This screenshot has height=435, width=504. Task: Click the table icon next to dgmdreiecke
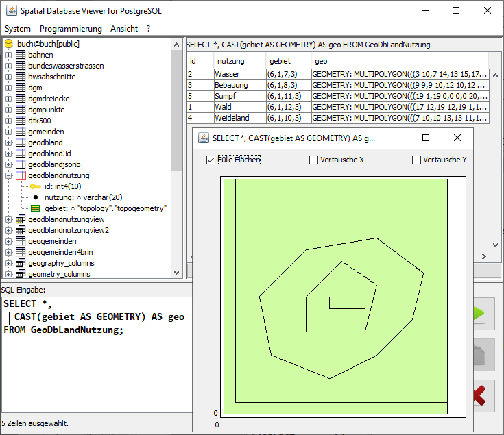tap(21, 99)
